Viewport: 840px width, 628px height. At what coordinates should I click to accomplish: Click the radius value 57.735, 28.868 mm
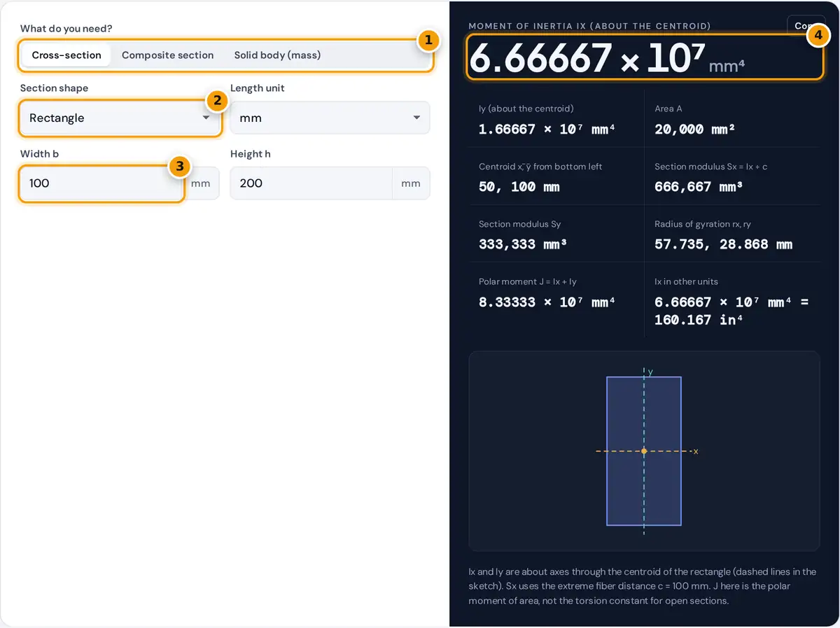click(x=723, y=244)
